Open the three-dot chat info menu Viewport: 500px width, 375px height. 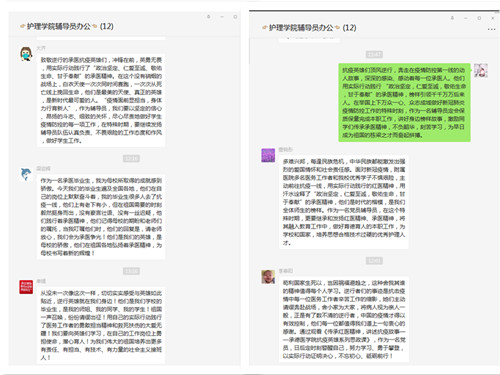tap(491, 29)
